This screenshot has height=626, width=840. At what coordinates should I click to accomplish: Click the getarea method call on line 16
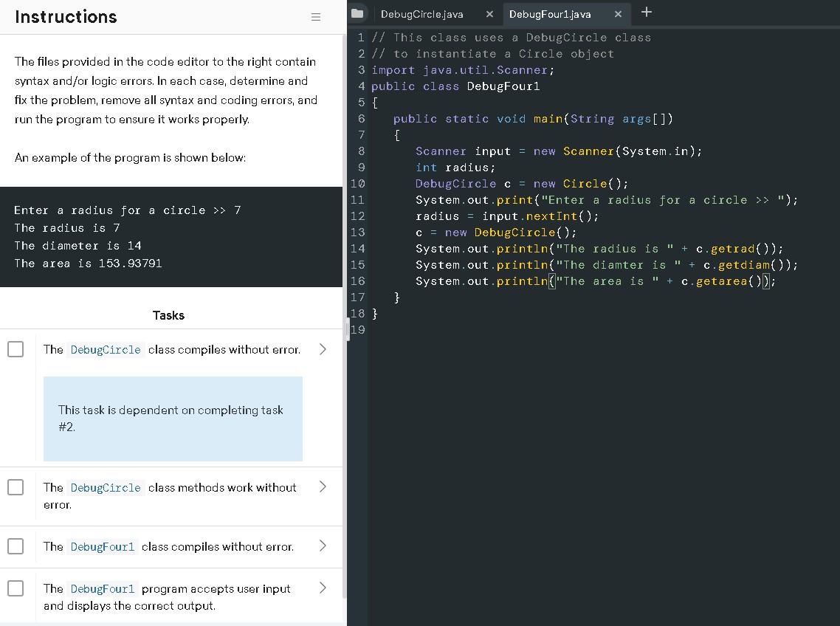pos(739,281)
